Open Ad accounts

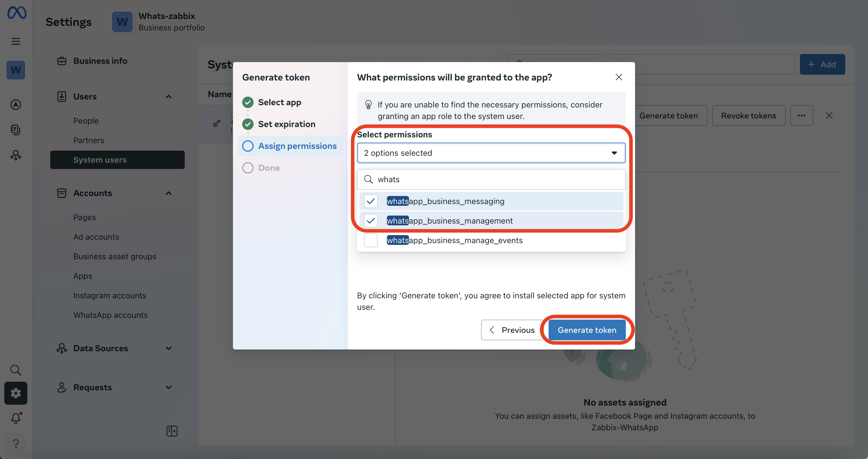(97, 237)
